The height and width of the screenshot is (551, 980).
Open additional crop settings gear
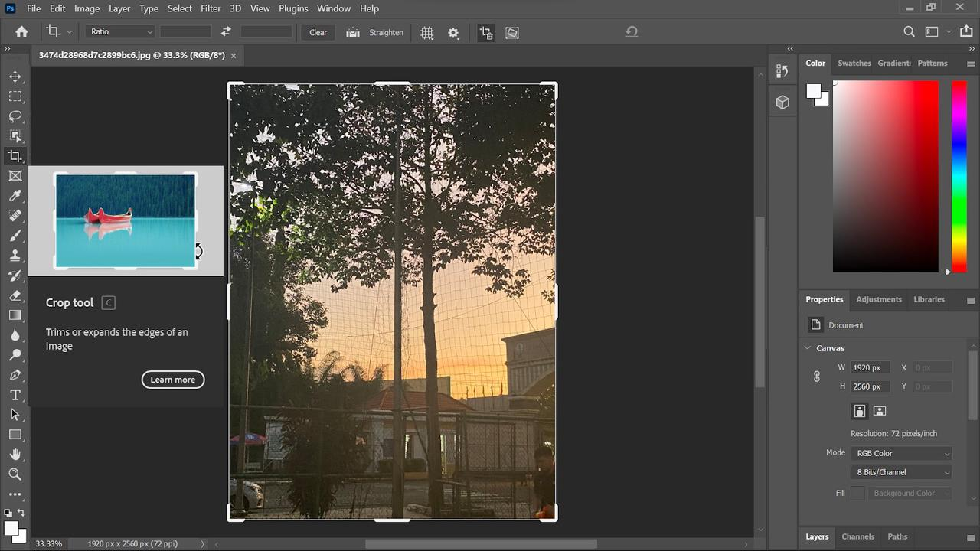coord(453,32)
